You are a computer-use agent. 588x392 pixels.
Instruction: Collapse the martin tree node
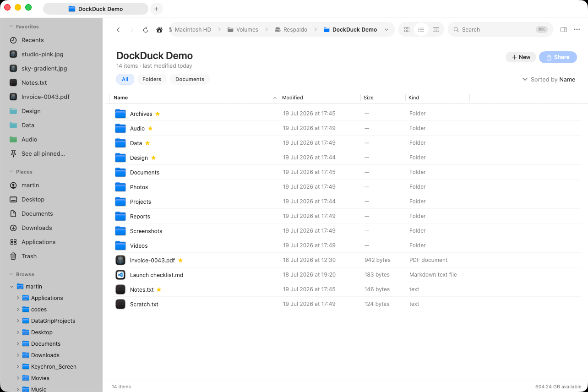11,287
